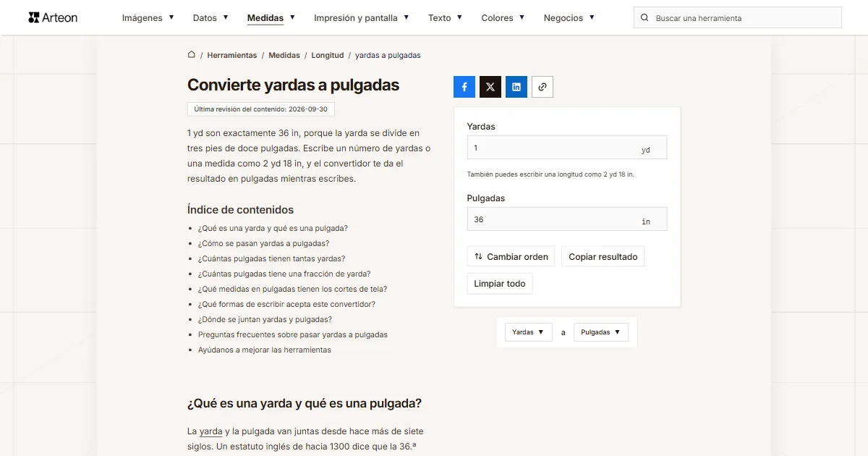Click the hint 'También puedes escribir una longitud'

(550, 174)
